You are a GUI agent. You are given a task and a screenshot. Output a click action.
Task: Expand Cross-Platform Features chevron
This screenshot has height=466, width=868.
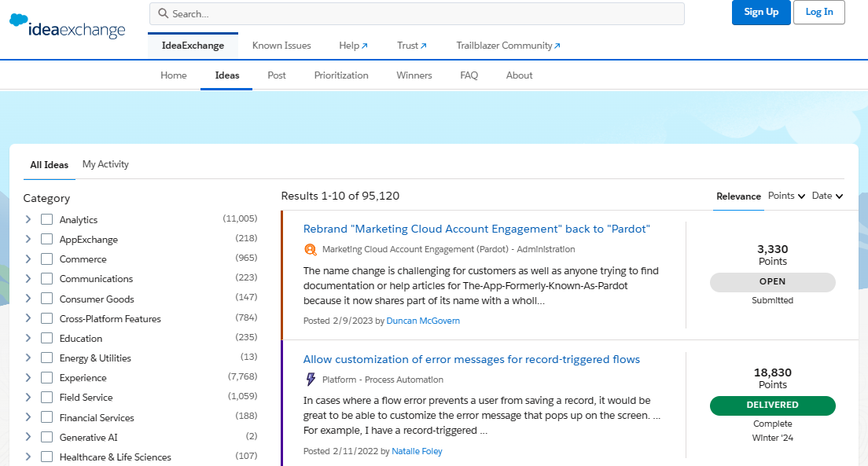pos(28,319)
